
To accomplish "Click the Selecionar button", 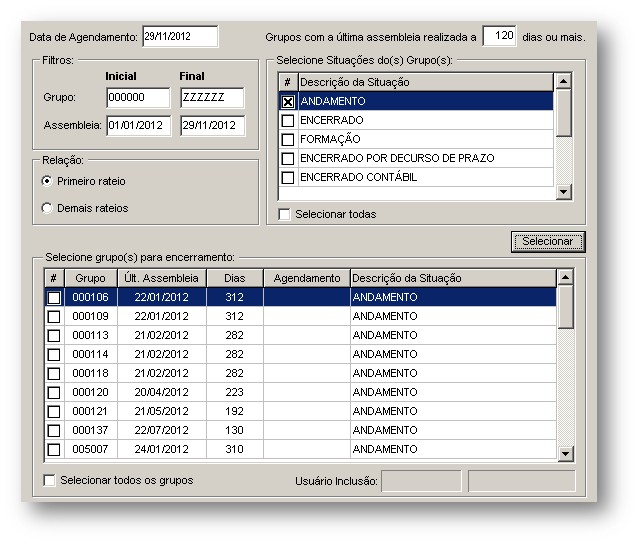I will coord(548,242).
